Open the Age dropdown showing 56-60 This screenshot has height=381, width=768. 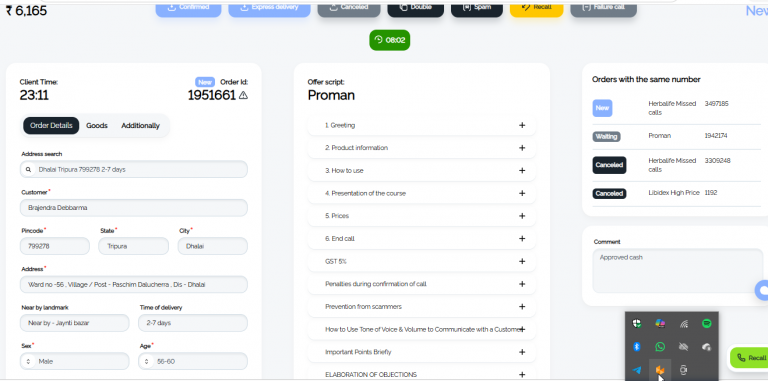pyautogui.click(x=193, y=361)
